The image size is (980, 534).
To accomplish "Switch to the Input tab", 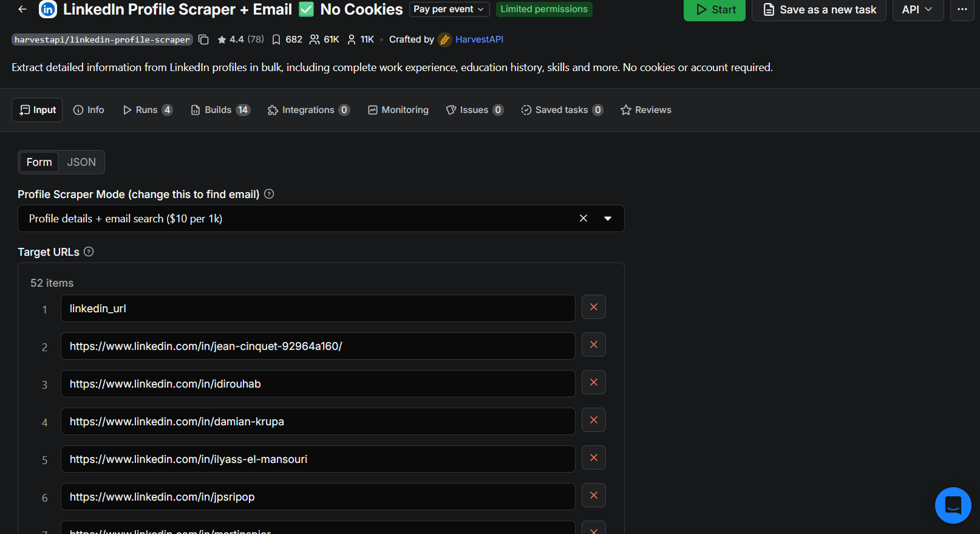I will (x=37, y=110).
